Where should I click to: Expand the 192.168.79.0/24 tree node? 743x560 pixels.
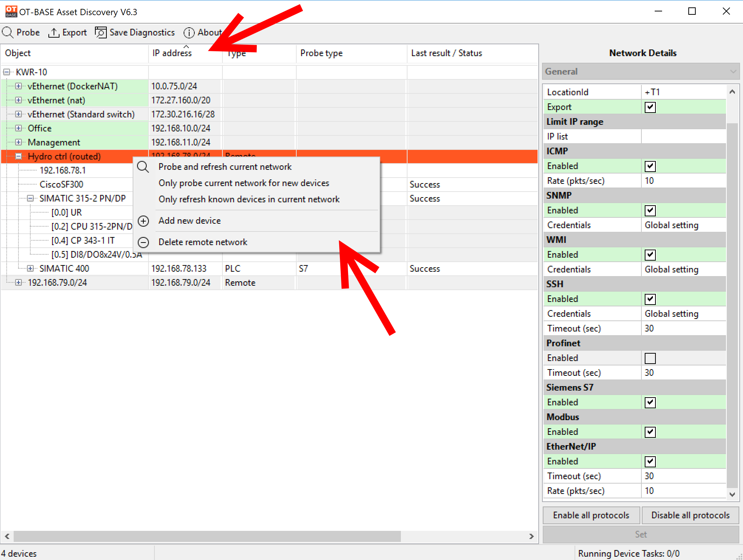(18, 282)
